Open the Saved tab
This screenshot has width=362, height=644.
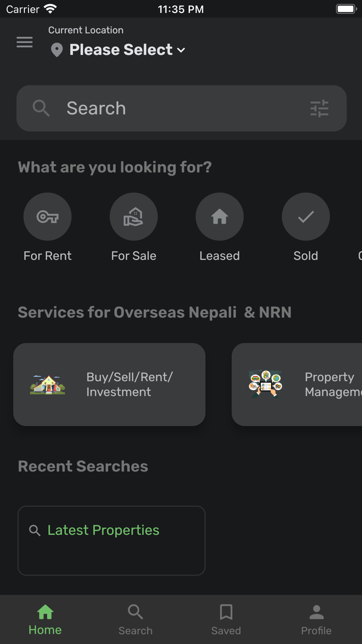click(226, 619)
